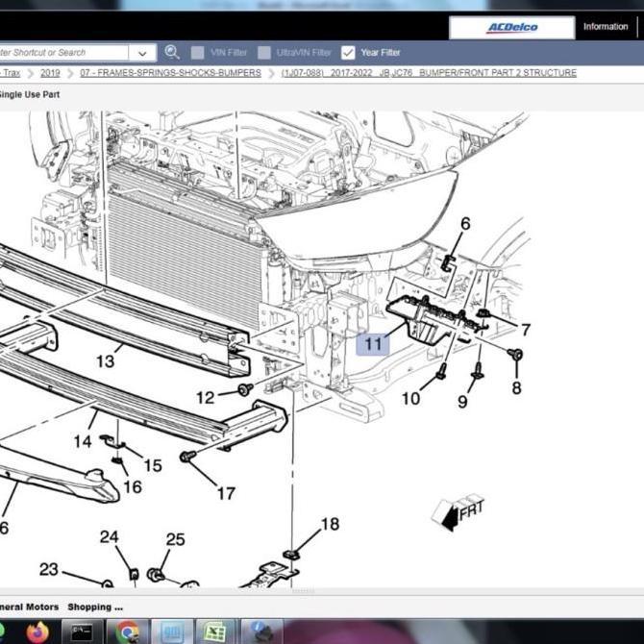Screen dimensions: 644x644
Task: Uncheck the Year Filter checkbox
Action: click(348, 53)
